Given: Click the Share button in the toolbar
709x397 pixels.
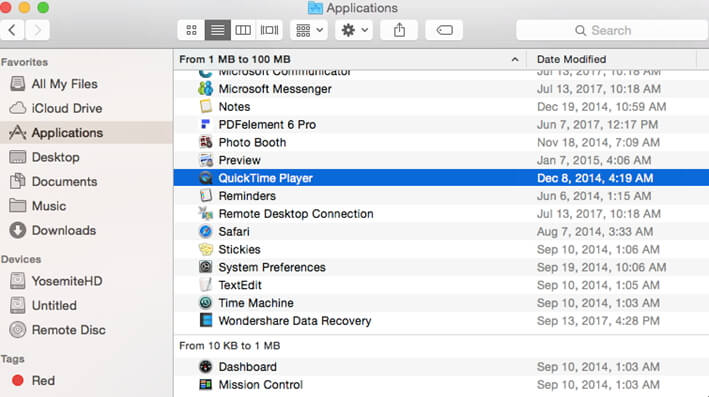Looking at the screenshot, I should [399, 30].
